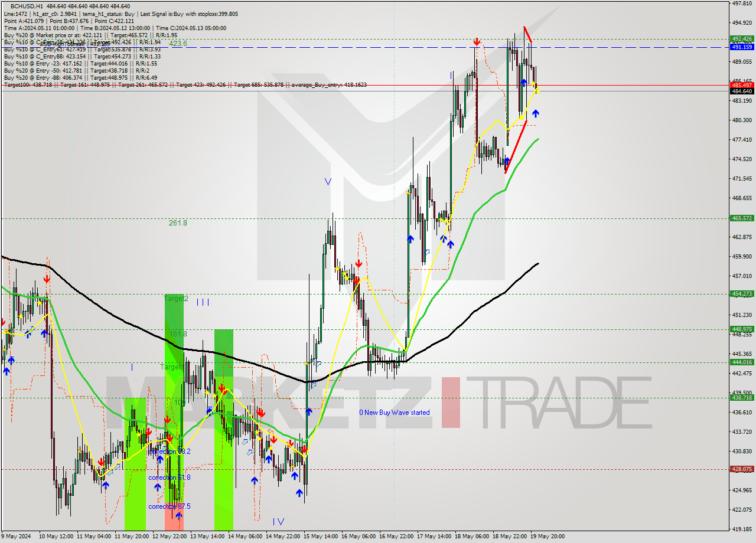Click the '18 May 06:00' time label
Image resolution: width=756 pixels, height=543 pixels.
[472, 537]
